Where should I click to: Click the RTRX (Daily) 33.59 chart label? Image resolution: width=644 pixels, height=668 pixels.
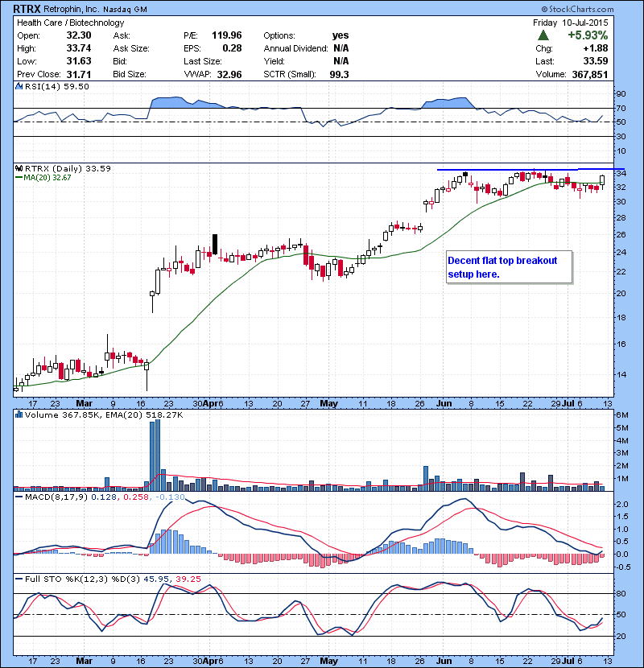click(68, 169)
